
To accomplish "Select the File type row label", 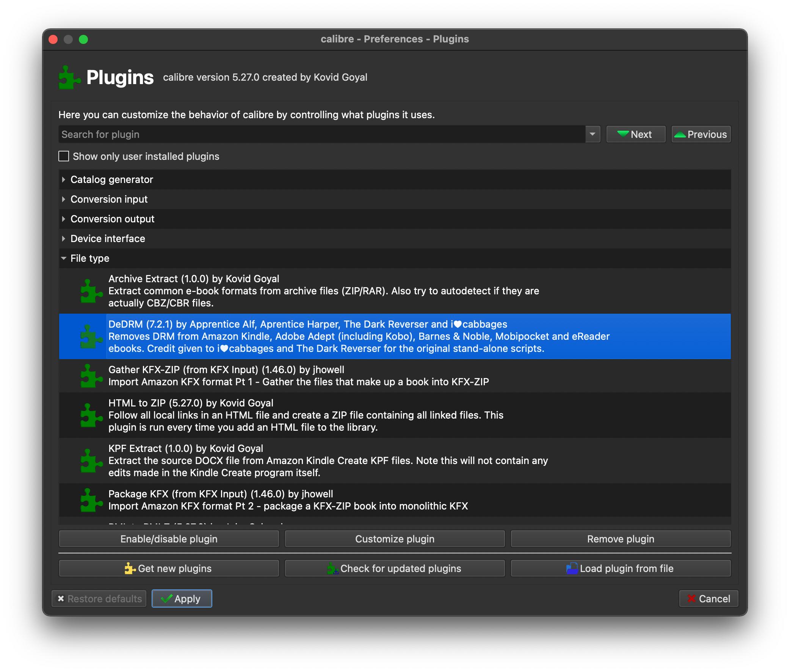I will [90, 258].
